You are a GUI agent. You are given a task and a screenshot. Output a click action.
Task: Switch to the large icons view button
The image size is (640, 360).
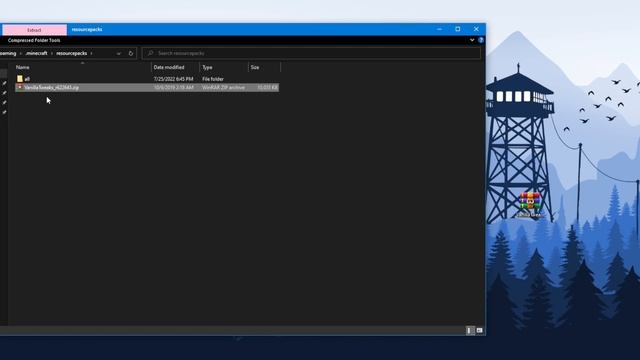[480, 331]
